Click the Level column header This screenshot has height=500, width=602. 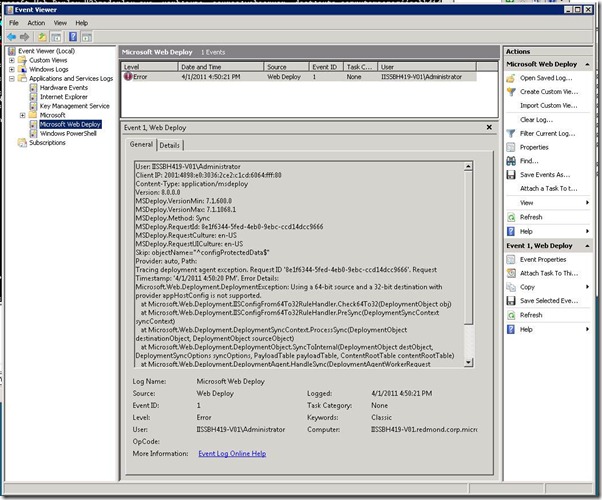tap(150, 67)
